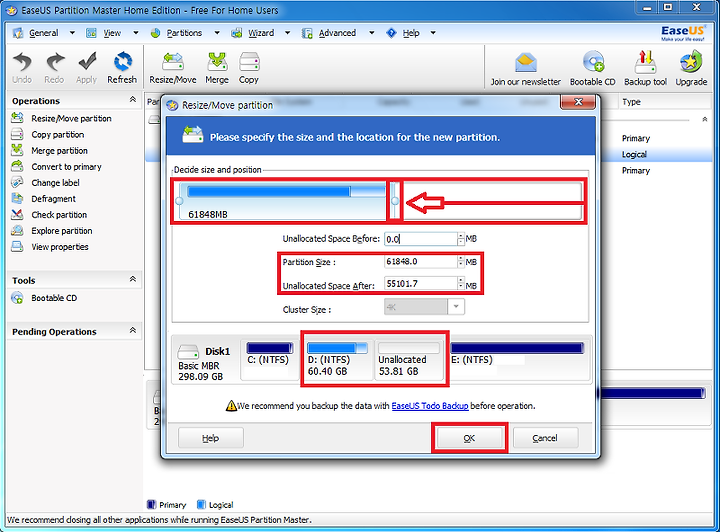This screenshot has width=720, height=532.
Task: Open Join our newsletter
Action: click(526, 69)
